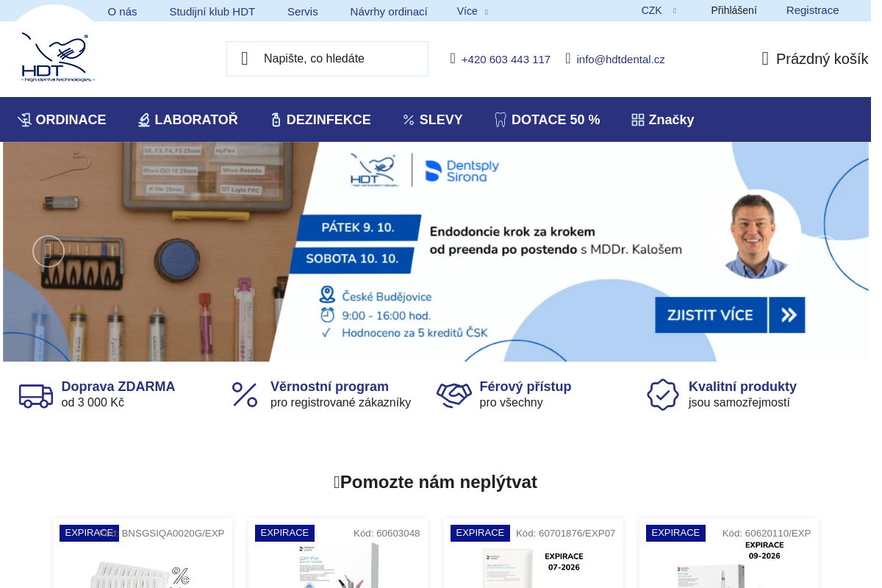Open product with code 60603048
The width and height of the screenshot is (882, 588).
point(338,553)
